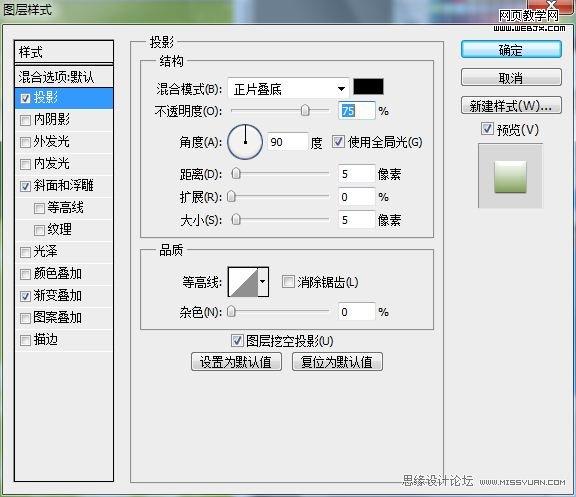Click the 杂色 value field
This screenshot has width=576, height=497.
pyautogui.click(x=357, y=312)
